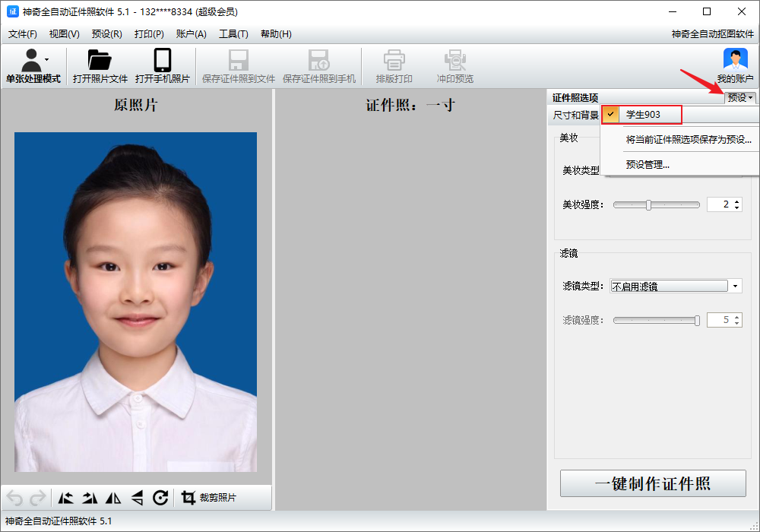
Task: Click the 原照片 heading
Action: [x=136, y=105]
